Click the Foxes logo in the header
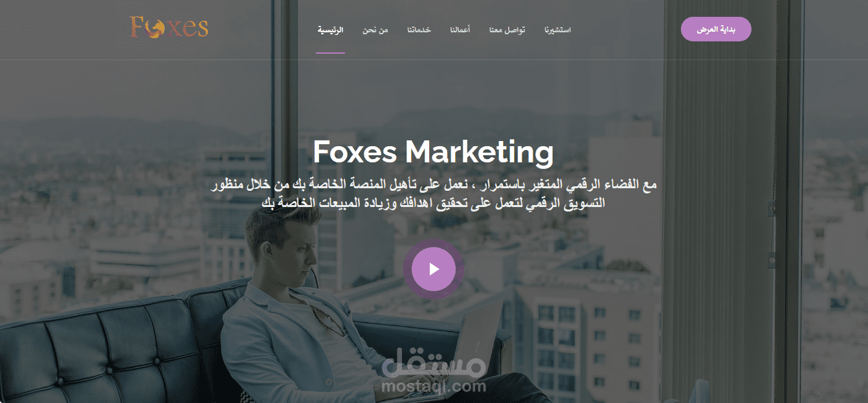Screen dimensions: 868x403 point(169,28)
